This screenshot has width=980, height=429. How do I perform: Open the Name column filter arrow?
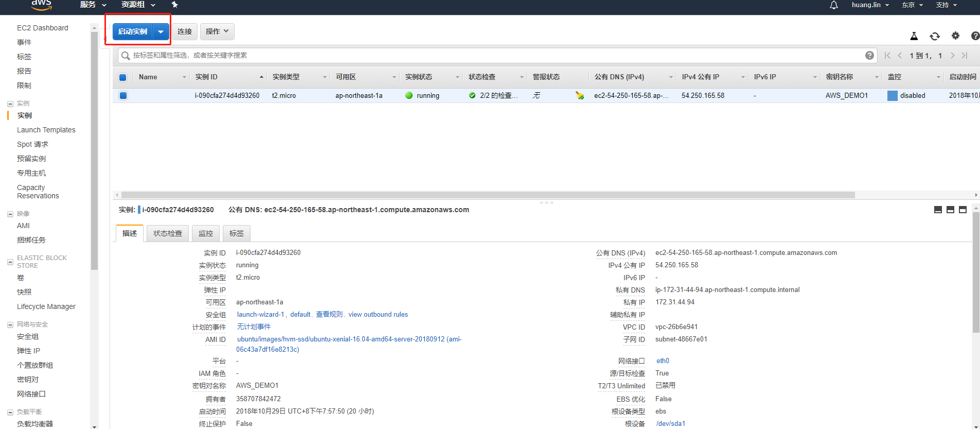point(184,77)
